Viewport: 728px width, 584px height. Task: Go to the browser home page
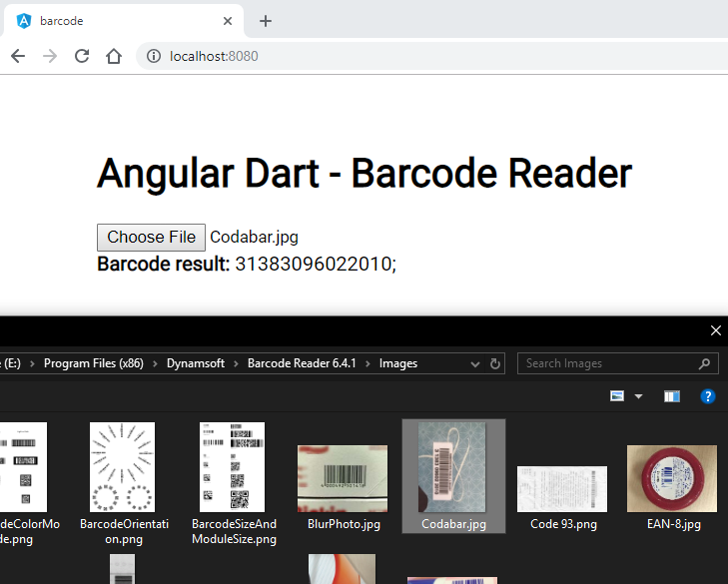[114, 56]
